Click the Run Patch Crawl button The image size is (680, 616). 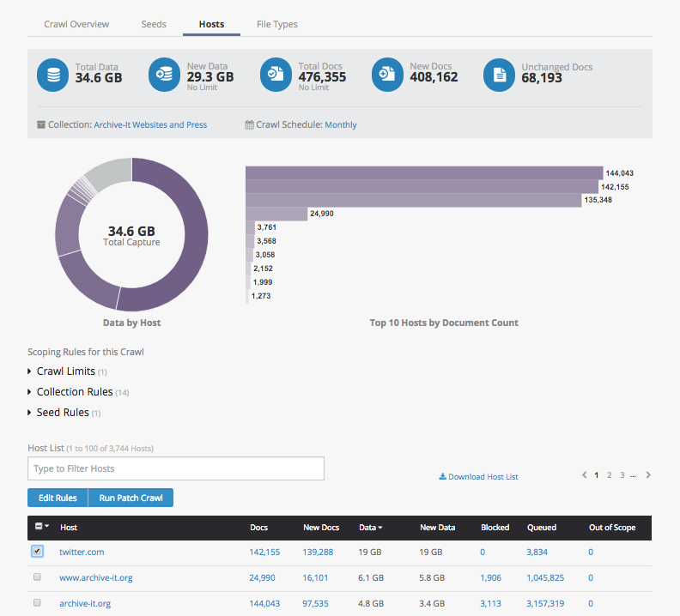pyautogui.click(x=131, y=498)
